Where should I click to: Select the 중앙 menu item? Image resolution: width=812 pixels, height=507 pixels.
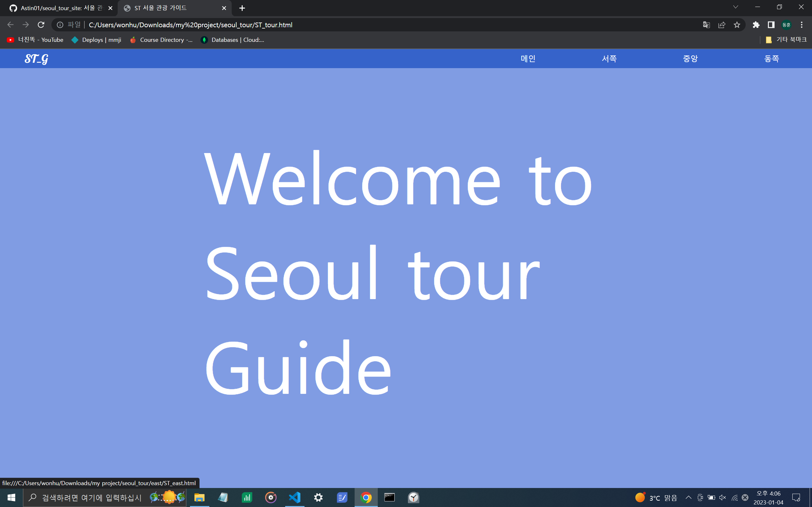(690, 59)
